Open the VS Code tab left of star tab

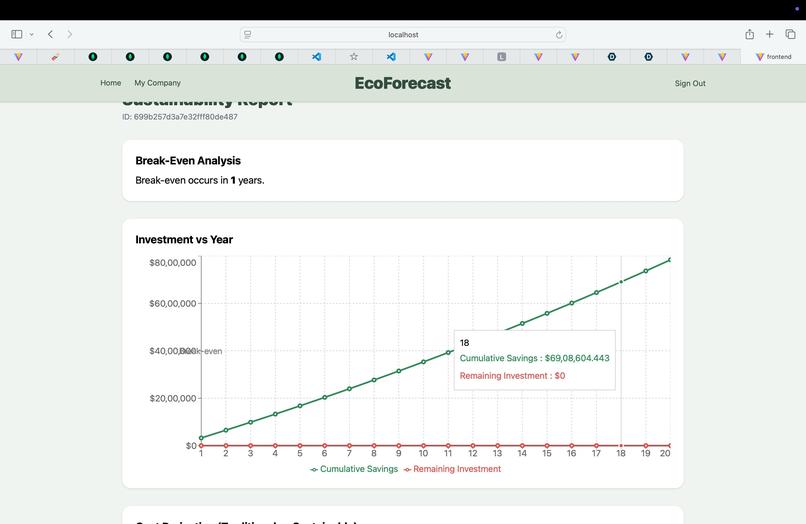coord(317,57)
